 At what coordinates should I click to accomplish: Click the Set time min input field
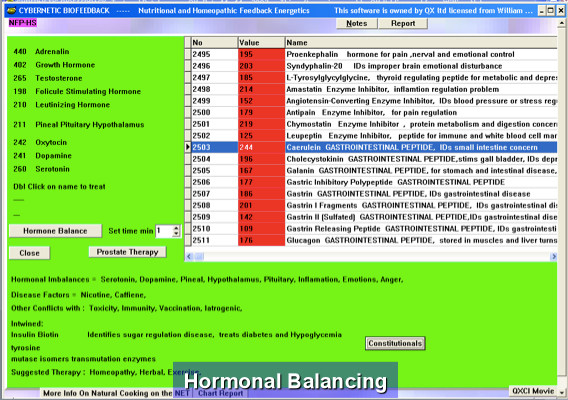pos(164,231)
